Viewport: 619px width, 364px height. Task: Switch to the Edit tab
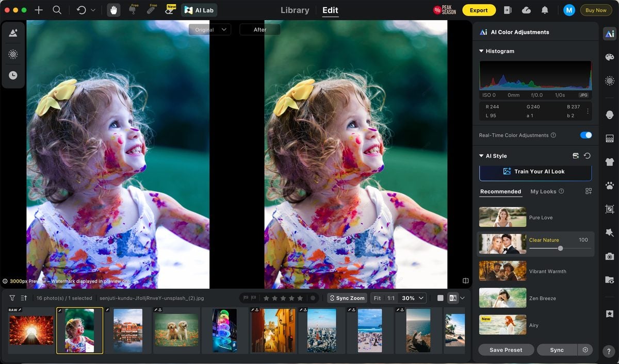tap(330, 10)
